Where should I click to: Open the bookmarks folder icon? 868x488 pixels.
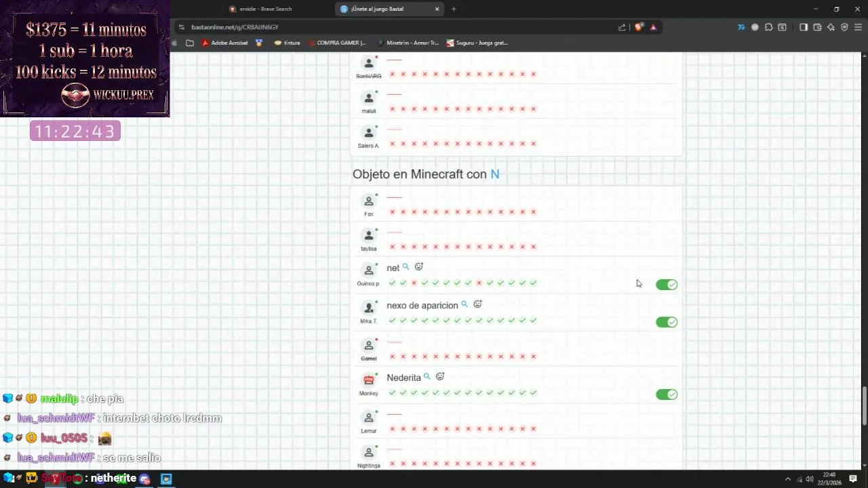tap(190, 43)
